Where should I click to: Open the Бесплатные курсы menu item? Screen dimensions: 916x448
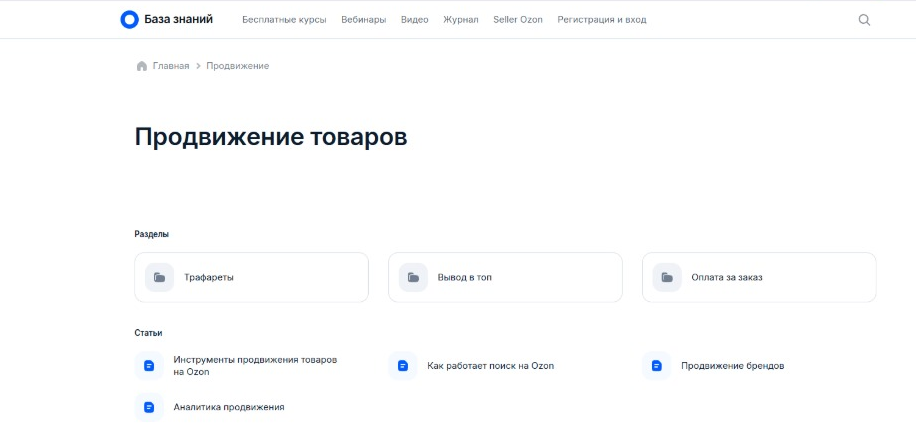(284, 20)
